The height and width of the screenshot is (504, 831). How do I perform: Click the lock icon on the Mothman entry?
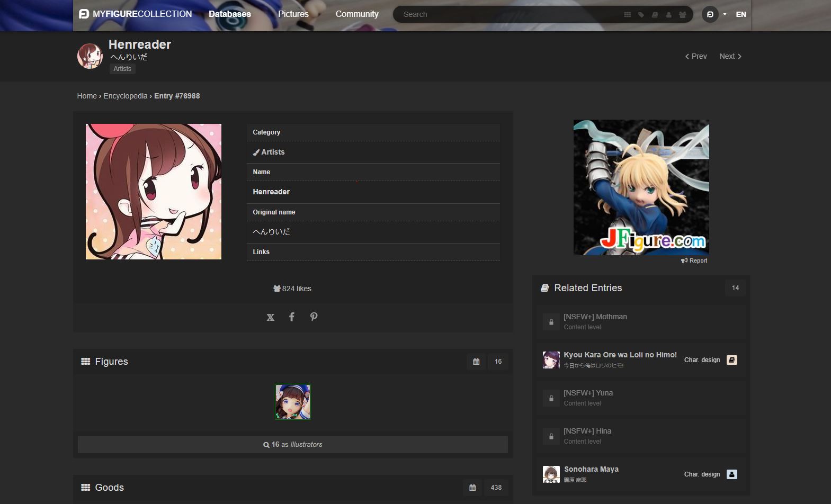(x=551, y=322)
